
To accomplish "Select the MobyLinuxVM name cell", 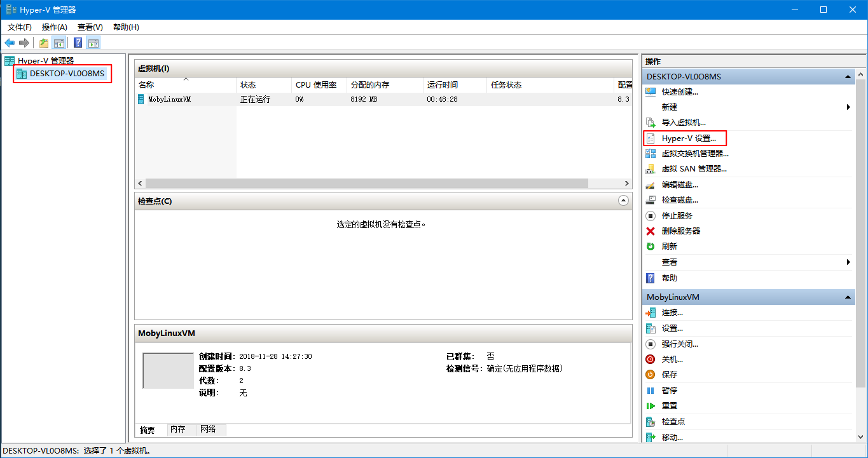I will pos(169,99).
